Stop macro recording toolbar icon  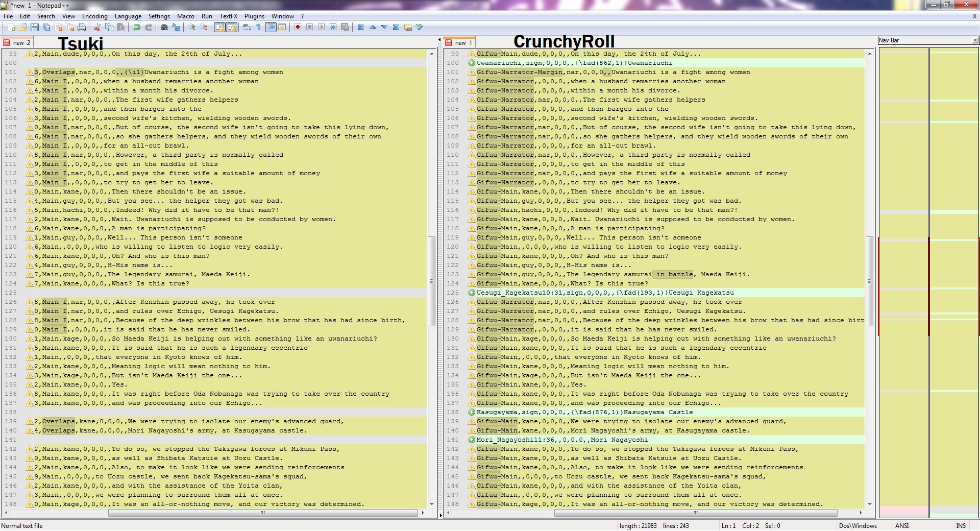[x=309, y=28]
